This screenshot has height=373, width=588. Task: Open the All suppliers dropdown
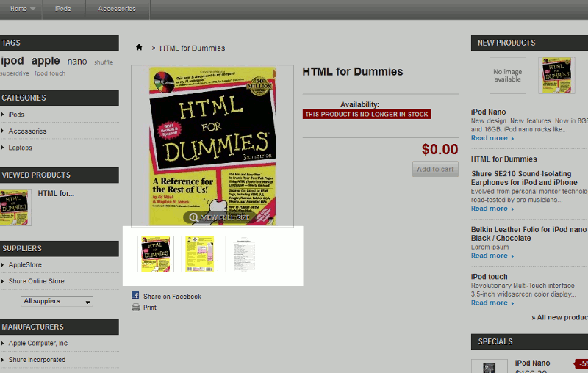click(57, 301)
